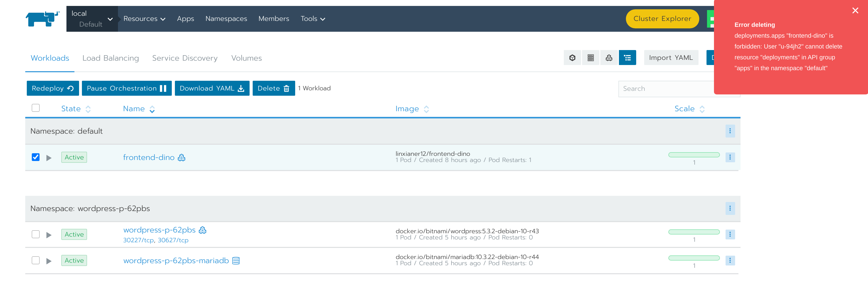Open the 30227/tcp port link
This screenshot has height=307, width=868.
[x=138, y=240]
